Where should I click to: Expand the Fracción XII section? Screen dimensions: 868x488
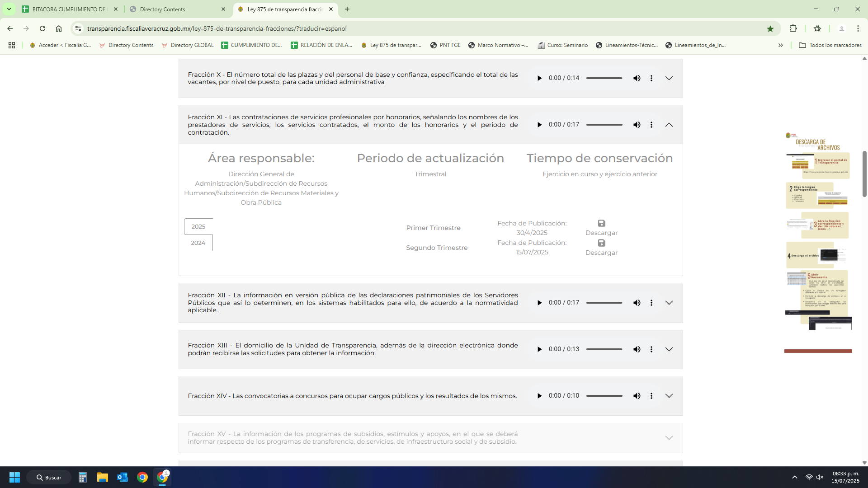coord(669,303)
